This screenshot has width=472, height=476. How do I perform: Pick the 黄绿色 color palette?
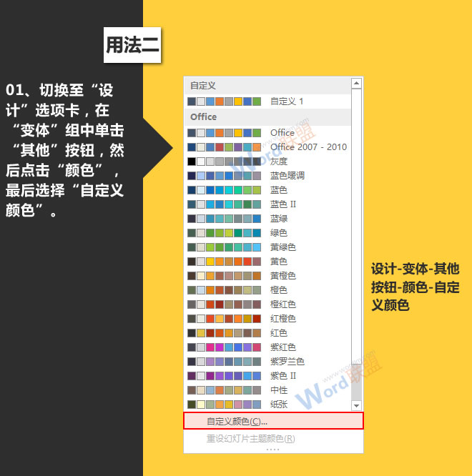click(282, 247)
